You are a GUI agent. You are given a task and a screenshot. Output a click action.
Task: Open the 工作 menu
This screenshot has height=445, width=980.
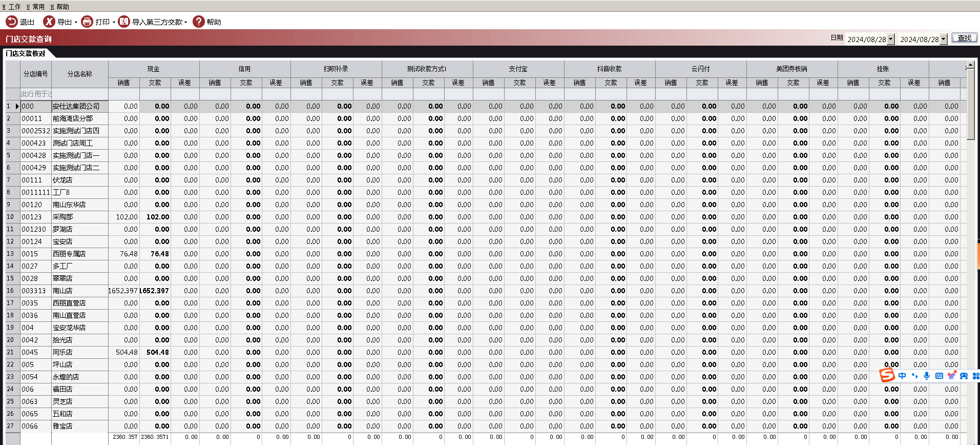12,7
